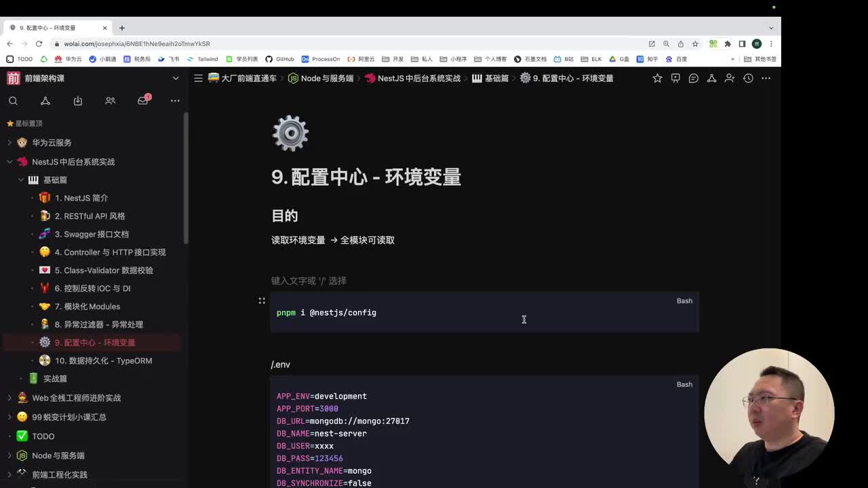Viewport: 868px width, 488px height.
Task: Open a new browser tab
Action: coord(122,28)
